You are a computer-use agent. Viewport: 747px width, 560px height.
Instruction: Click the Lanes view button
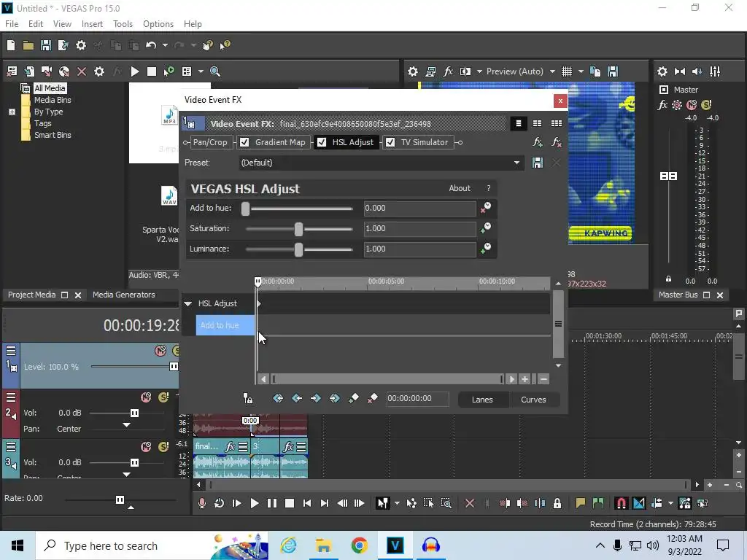tap(482, 400)
